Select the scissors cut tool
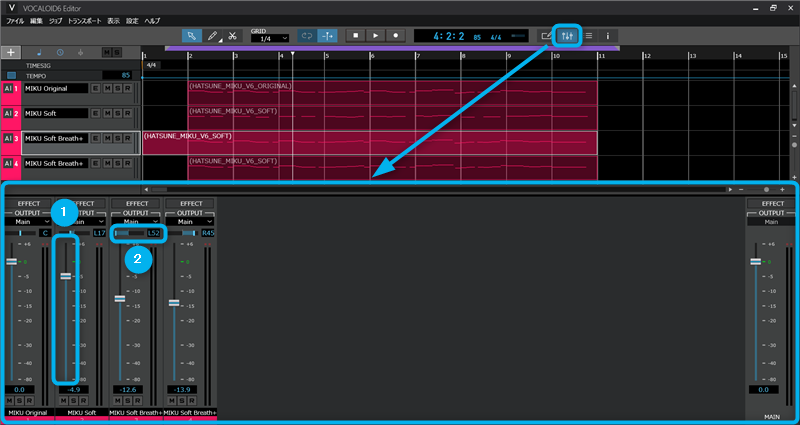The image size is (800, 425). point(232,36)
